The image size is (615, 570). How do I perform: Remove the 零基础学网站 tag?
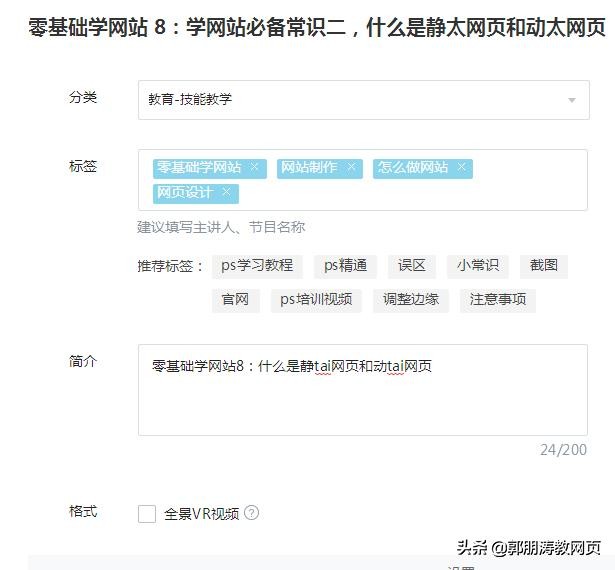coord(255,167)
